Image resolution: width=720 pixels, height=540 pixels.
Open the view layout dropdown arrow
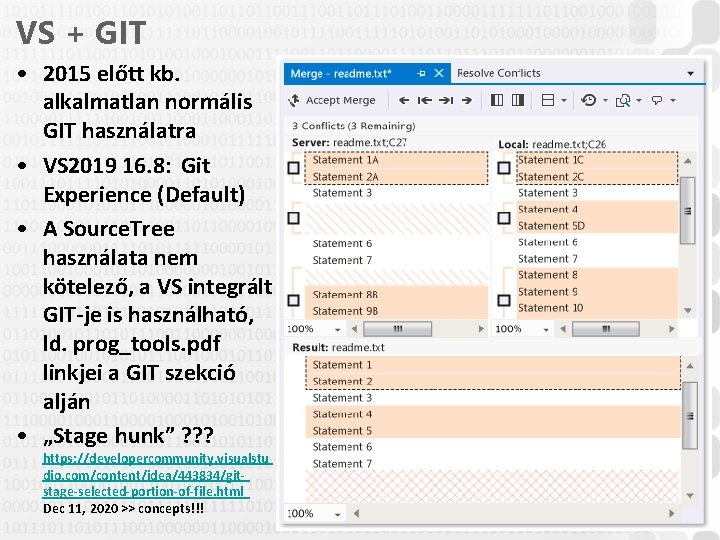click(x=564, y=101)
